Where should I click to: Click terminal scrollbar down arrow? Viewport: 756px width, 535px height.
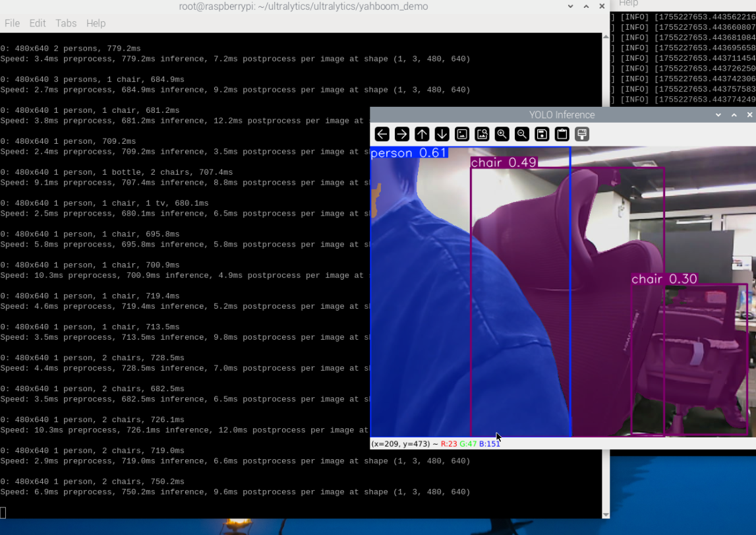tap(606, 515)
